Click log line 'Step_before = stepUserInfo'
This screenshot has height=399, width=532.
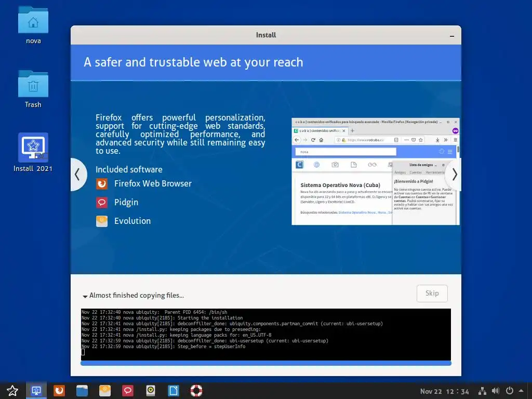point(211,347)
